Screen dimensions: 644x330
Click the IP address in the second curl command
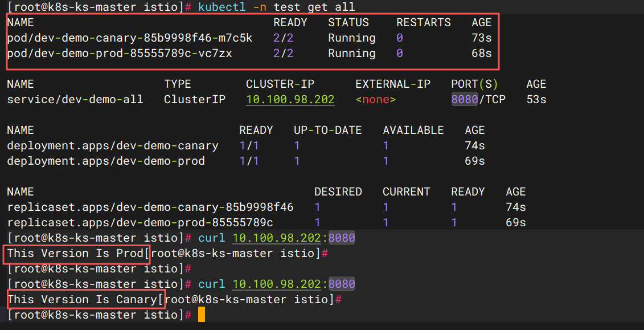coord(277,284)
